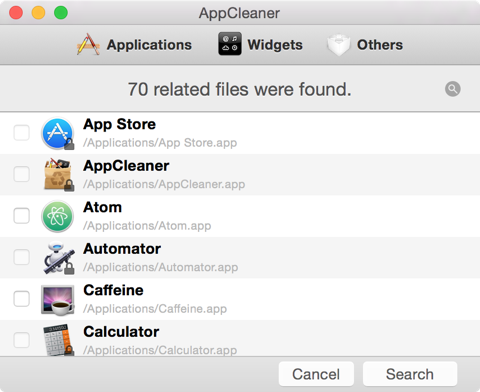Click the App Store app icon
Viewport: 480px width, 392px height.
(x=58, y=133)
